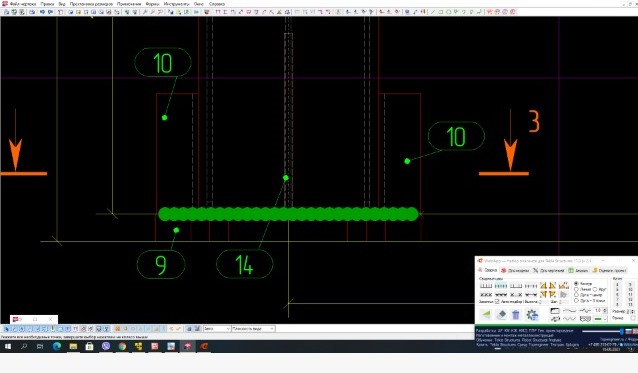638x373 pixels.
Task: Switch to the 'Для чертежей' tab
Action: tap(549, 270)
